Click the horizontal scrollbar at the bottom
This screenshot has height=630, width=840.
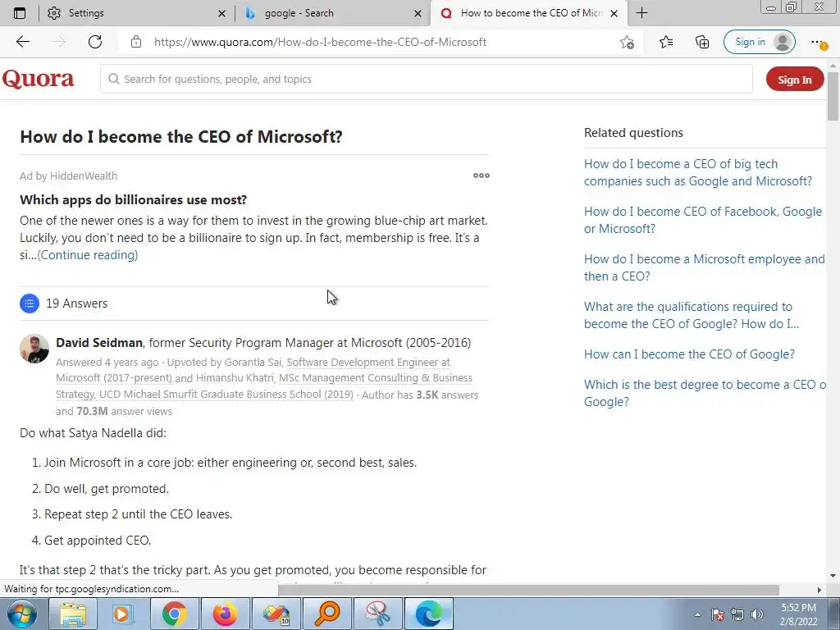click(x=528, y=590)
